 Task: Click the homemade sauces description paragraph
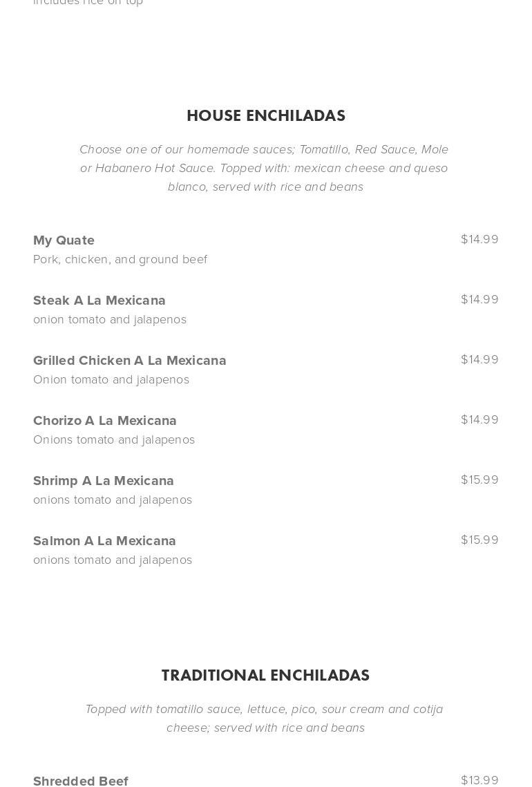click(265, 168)
